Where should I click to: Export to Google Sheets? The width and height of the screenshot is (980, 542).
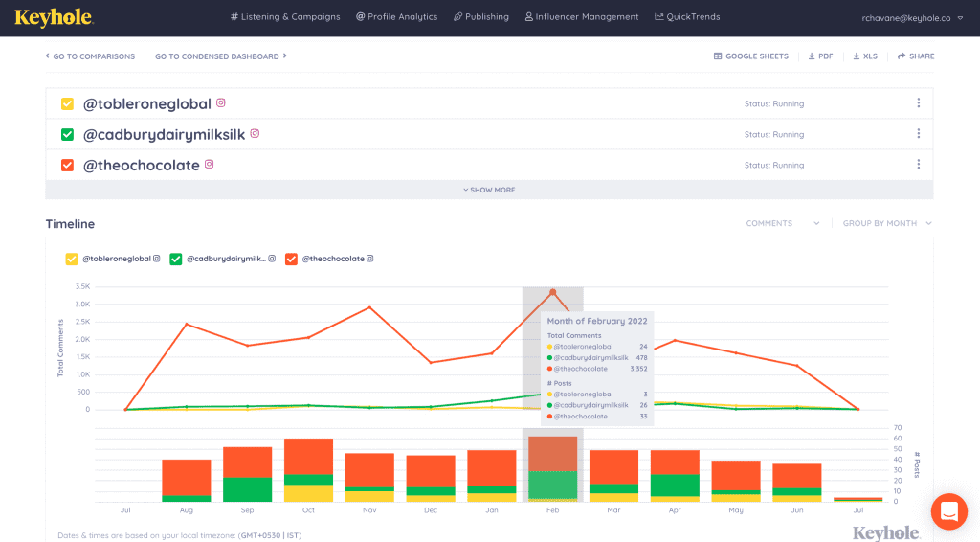(x=750, y=56)
